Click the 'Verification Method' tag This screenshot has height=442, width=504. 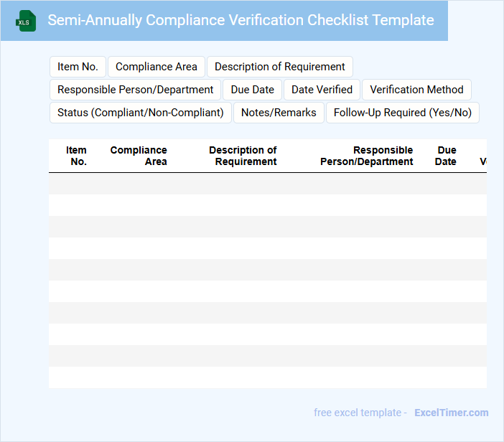(x=416, y=90)
